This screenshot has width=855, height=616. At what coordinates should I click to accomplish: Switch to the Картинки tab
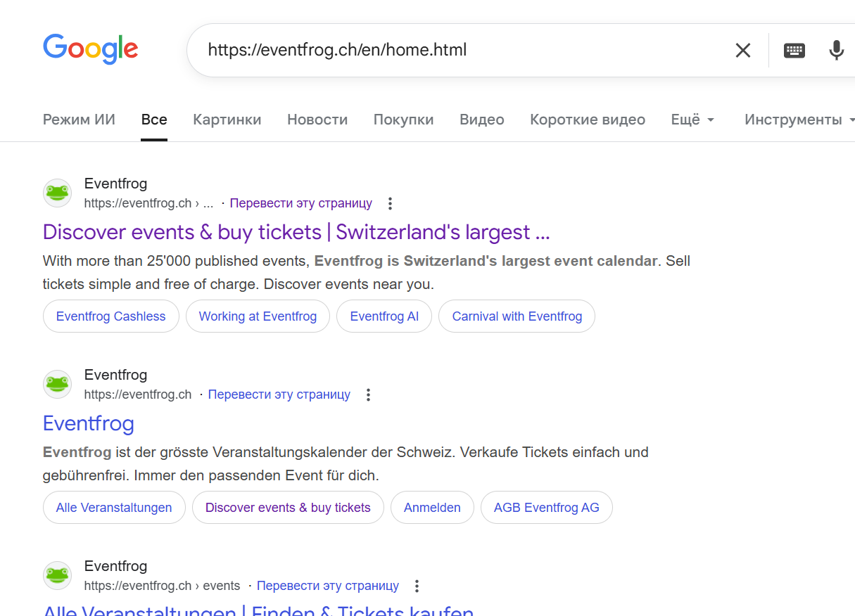point(227,120)
